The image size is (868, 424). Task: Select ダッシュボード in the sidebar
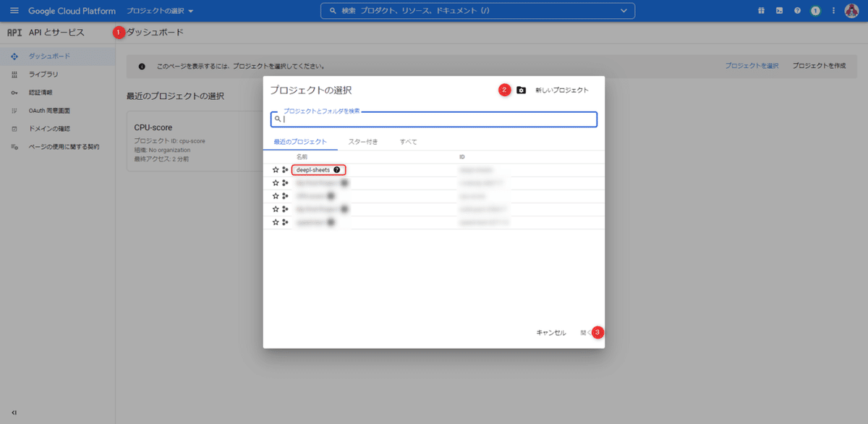click(x=58, y=56)
